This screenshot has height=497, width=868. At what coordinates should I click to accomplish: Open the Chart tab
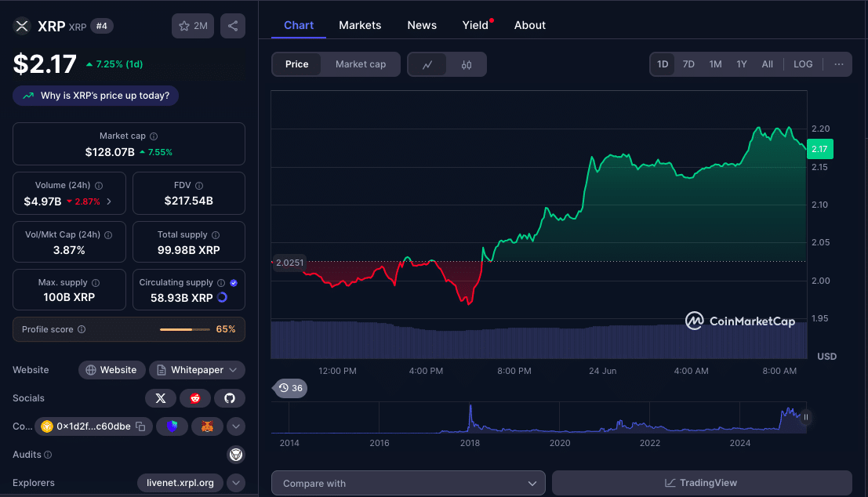[299, 25]
